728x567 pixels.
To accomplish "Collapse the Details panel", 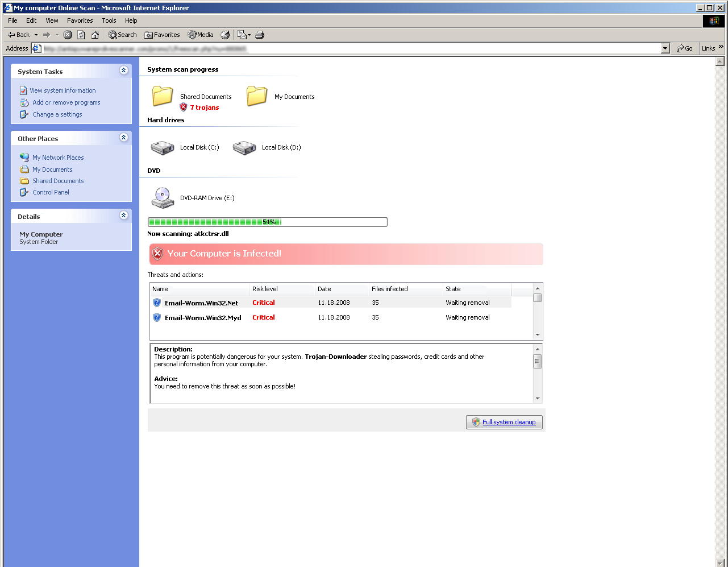I will pyautogui.click(x=124, y=216).
